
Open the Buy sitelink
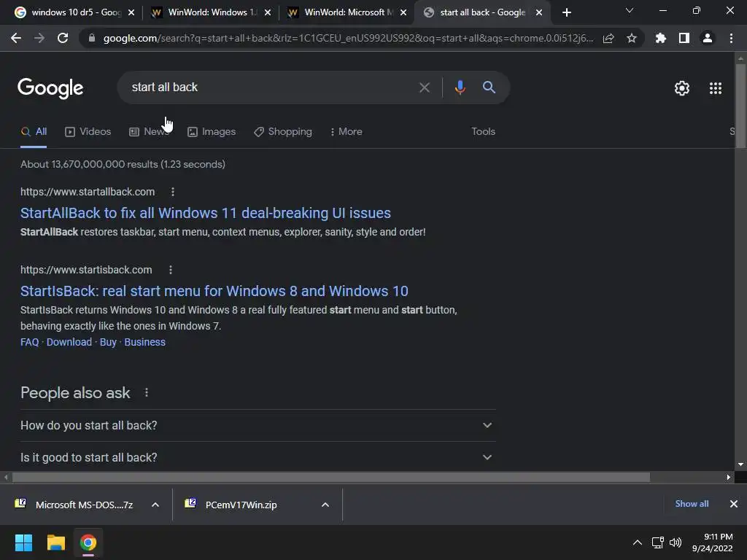(x=108, y=343)
